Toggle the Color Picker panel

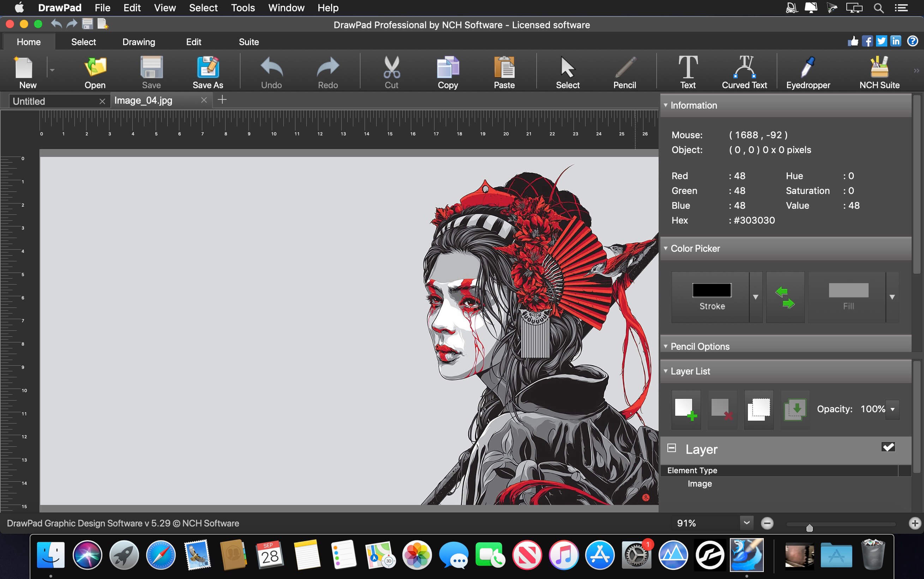[667, 248]
